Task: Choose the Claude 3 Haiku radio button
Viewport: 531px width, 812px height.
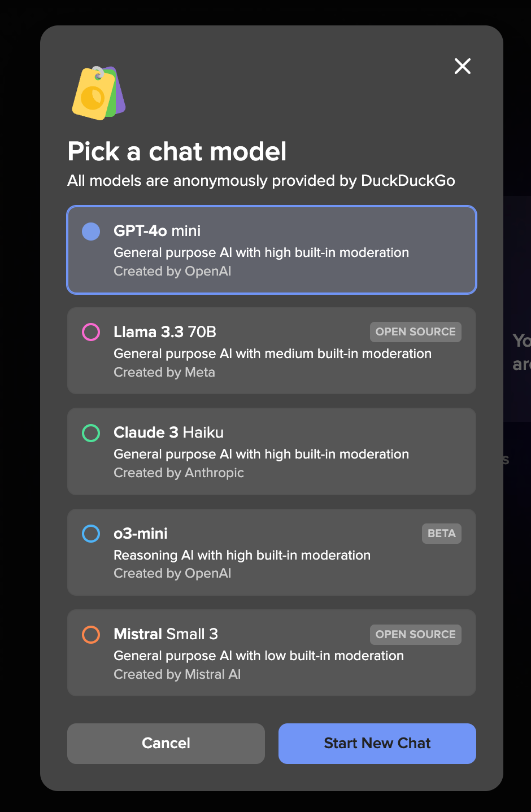Action: [x=91, y=433]
